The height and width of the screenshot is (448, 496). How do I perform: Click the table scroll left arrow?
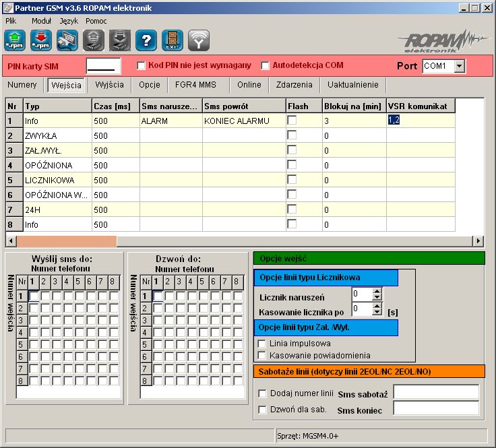coord(11,241)
